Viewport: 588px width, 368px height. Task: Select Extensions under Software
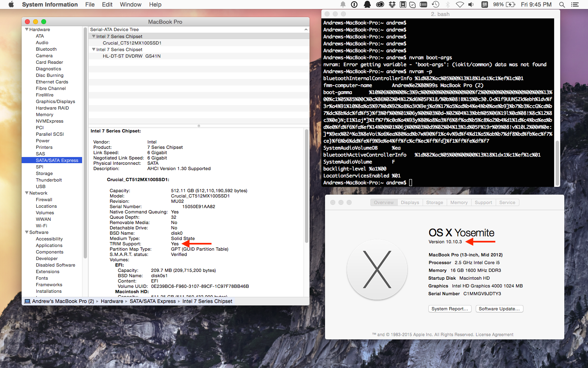click(48, 272)
